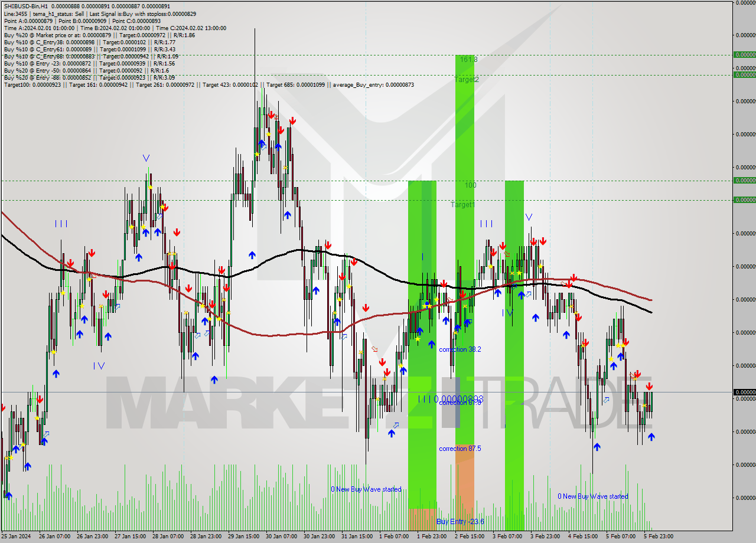
Task: Click 'Target 423: 0.0000102' text
Action: click(230, 85)
